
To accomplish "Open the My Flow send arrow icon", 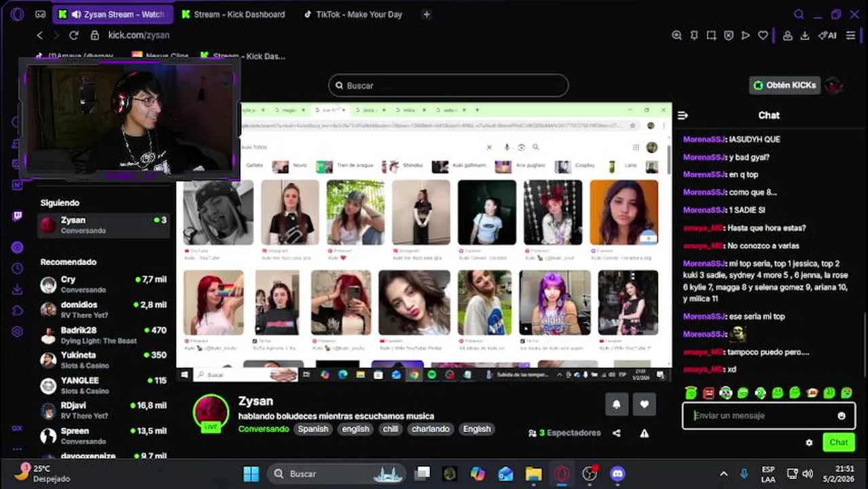I will click(x=746, y=35).
